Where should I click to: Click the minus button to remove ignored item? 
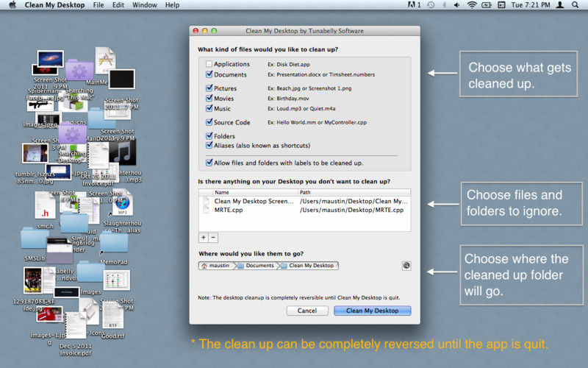pos(213,237)
